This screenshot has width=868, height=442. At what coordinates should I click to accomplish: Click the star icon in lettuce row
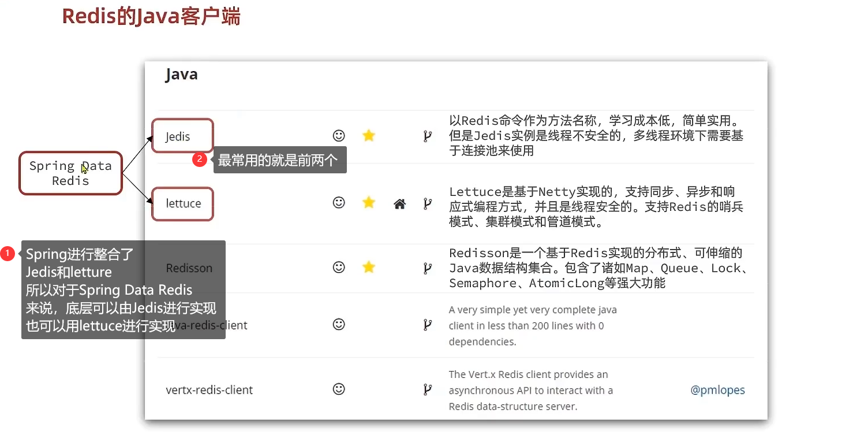(x=369, y=202)
